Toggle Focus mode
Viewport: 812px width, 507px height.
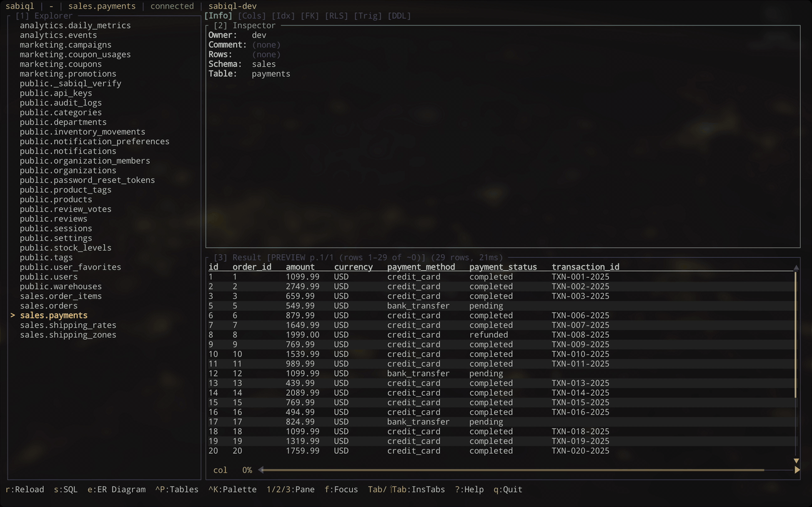coord(340,490)
